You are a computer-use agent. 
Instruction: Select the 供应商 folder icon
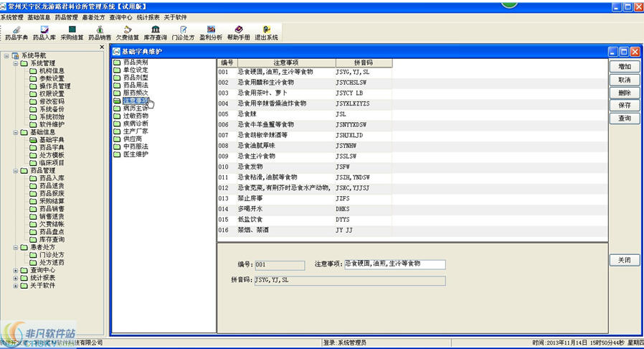[x=117, y=139]
